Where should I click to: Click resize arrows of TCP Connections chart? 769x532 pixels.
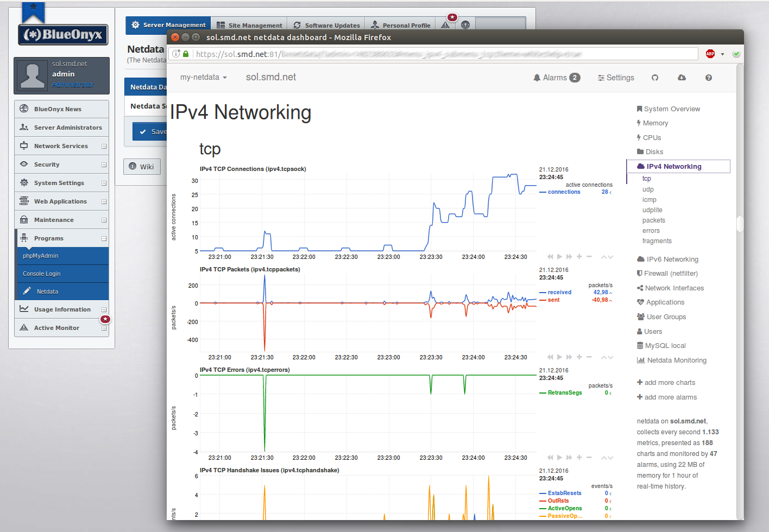click(x=607, y=257)
